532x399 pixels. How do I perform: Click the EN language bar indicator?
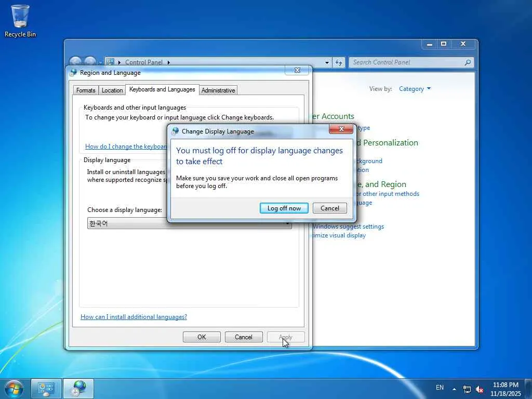[440, 388]
